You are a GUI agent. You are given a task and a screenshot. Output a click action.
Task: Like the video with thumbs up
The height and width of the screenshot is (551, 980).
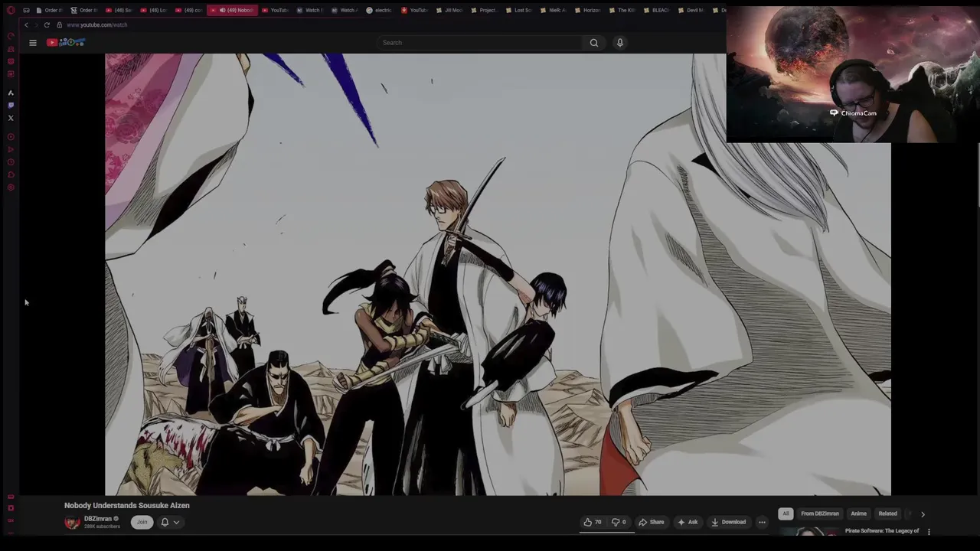pos(593,522)
